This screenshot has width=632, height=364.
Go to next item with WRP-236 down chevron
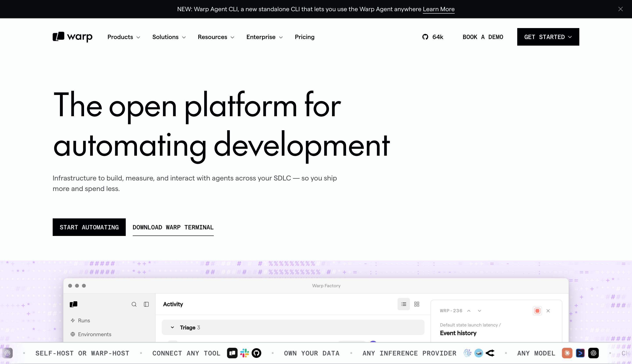pos(479,311)
